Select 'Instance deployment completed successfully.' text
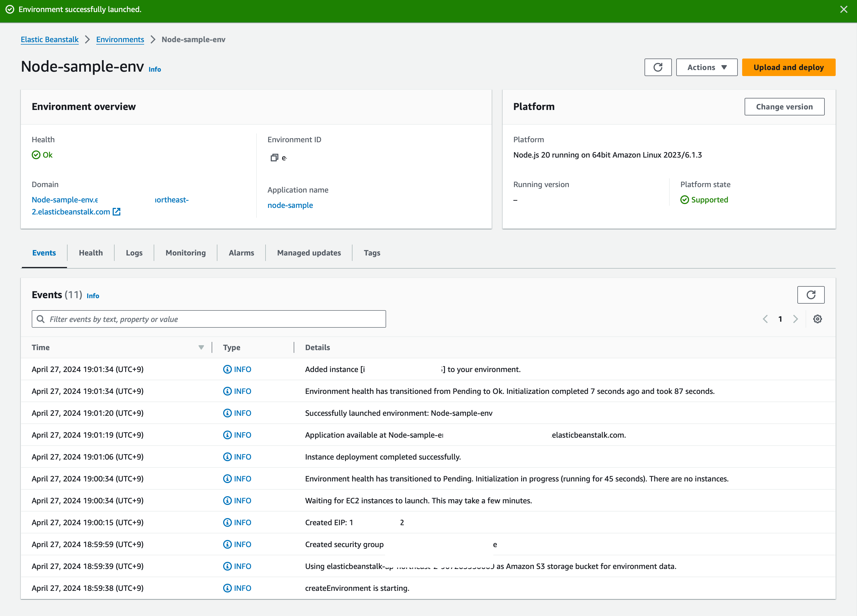The height and width of the screenshot is (616, 857). 383,457
